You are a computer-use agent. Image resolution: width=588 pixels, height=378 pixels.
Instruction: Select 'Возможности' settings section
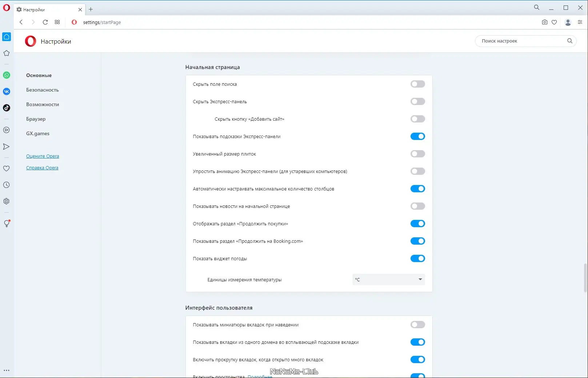point(43,105)
